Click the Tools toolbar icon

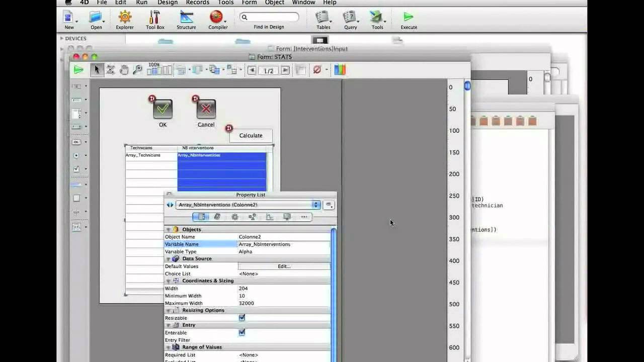tap(376, 17)
